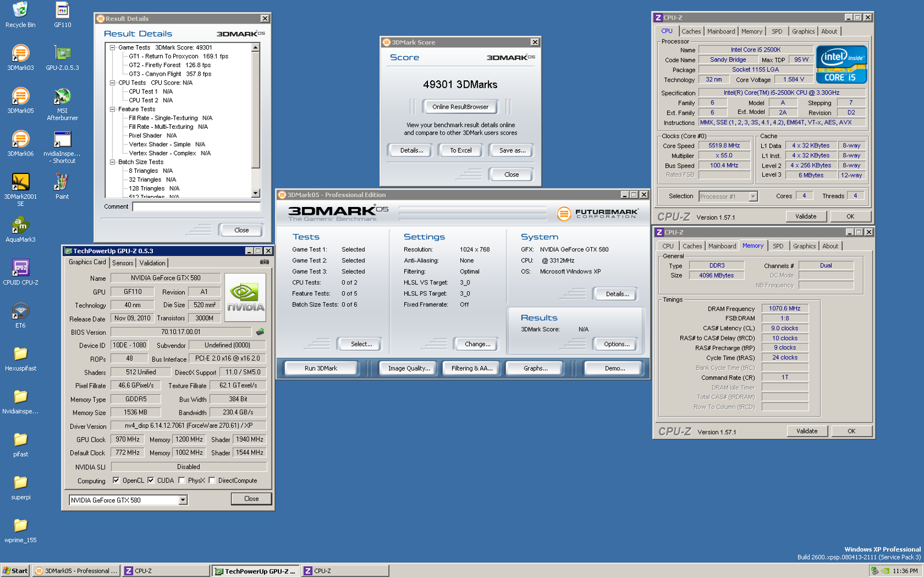Switch to the Sensors tab in GPU-Z
Image resolution: width=924 pixels, height=578 pixels.
click(x=122, y=263)
